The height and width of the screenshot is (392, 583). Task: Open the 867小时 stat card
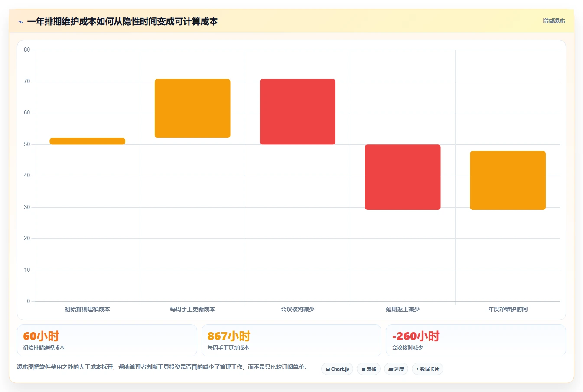(x=291, y=340)
